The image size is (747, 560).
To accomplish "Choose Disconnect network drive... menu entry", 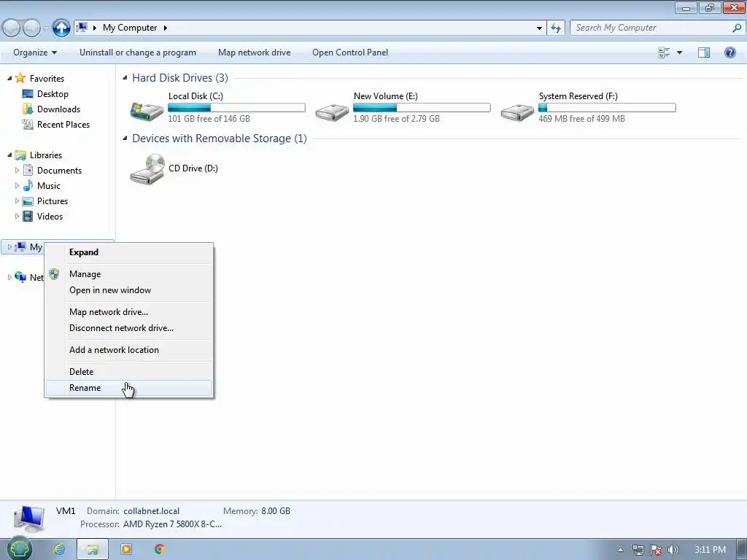I will (128, 328).
